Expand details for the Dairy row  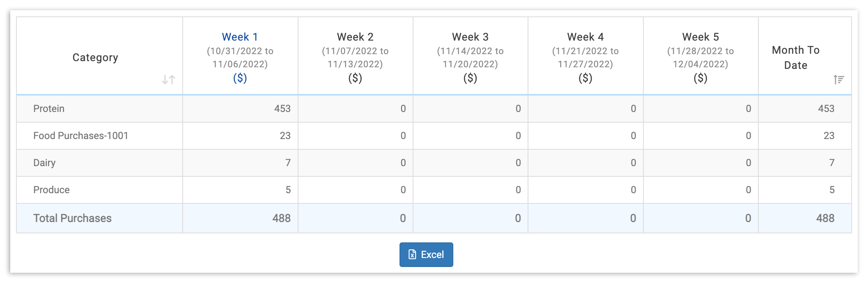(x=44, y=163)
